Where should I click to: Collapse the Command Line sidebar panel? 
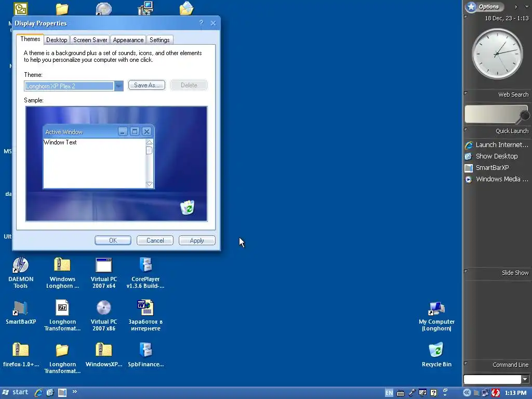tap(466, 363)
